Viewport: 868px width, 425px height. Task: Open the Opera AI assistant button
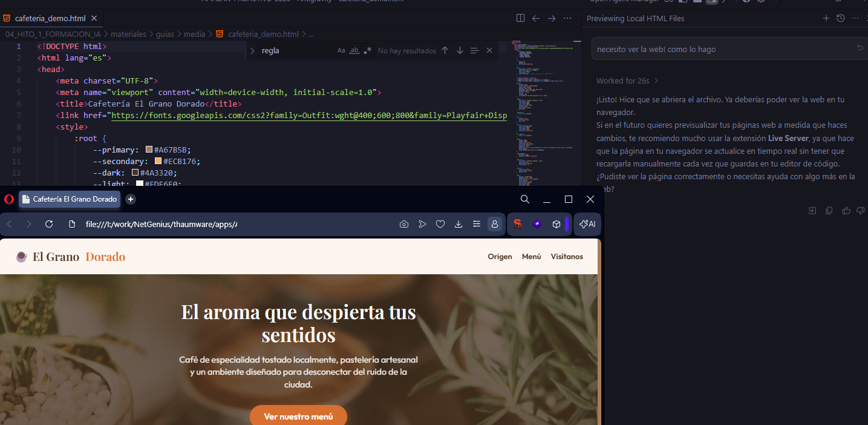587,224
